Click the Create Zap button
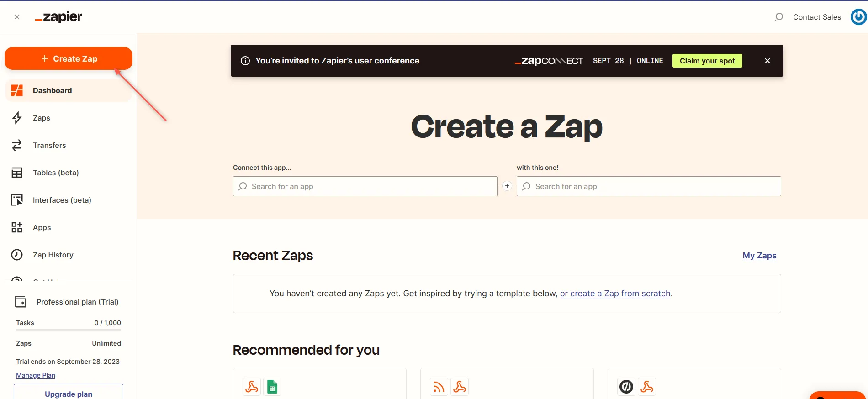The image size is (868, 399). [x=69, y=58]
